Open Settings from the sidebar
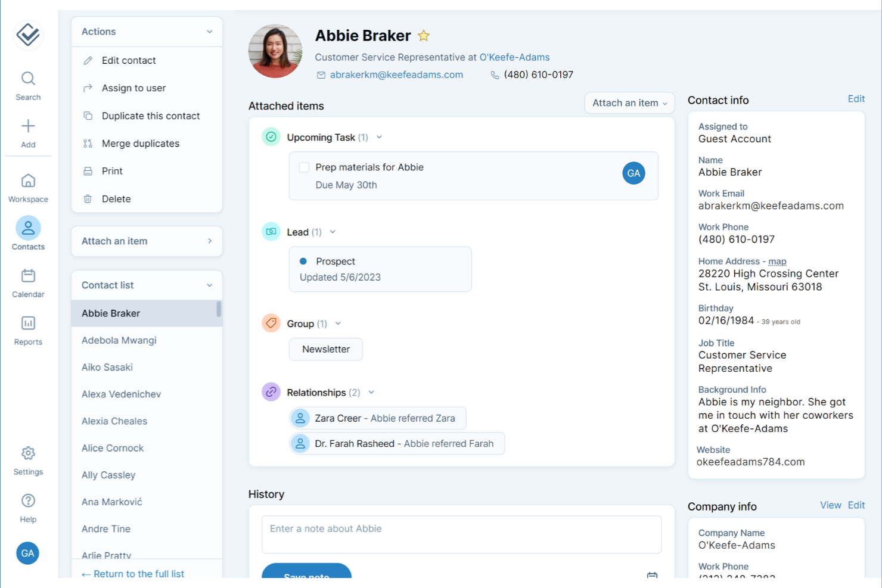Viewport: 882px width, 588px height. (x=27, y=453)
